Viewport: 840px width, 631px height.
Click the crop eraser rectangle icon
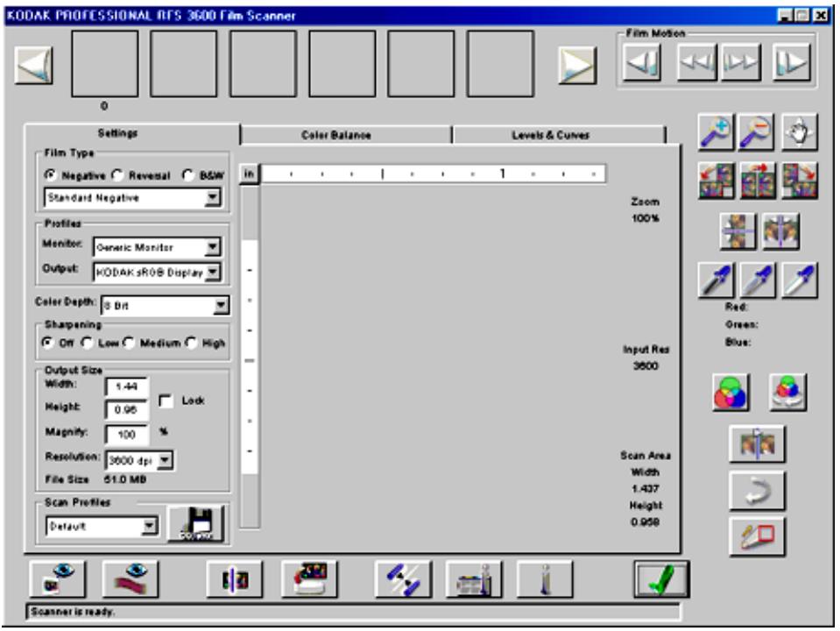coord(757,536)
